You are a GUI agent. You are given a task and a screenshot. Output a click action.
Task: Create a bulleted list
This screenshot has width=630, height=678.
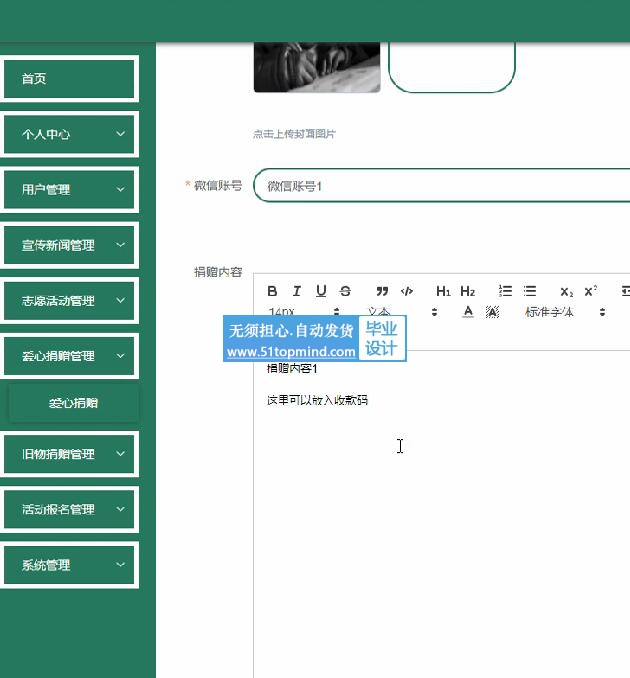(530, 291)
